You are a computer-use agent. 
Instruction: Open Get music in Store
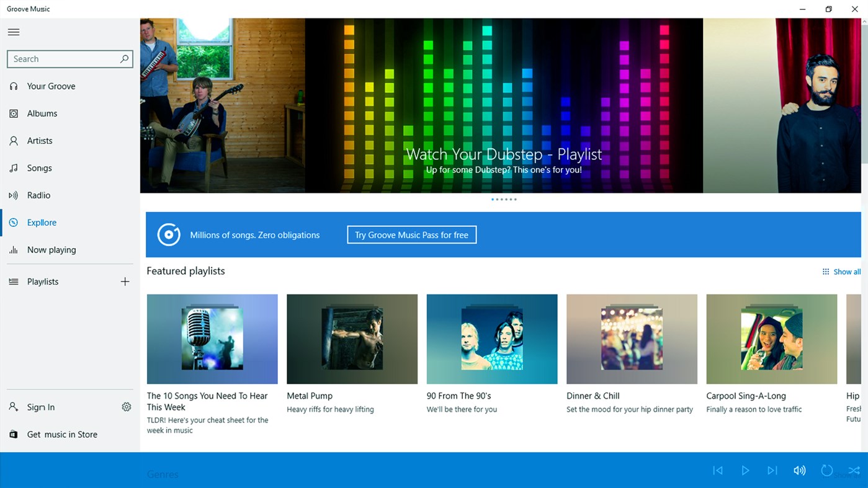[x=62, y=434]
